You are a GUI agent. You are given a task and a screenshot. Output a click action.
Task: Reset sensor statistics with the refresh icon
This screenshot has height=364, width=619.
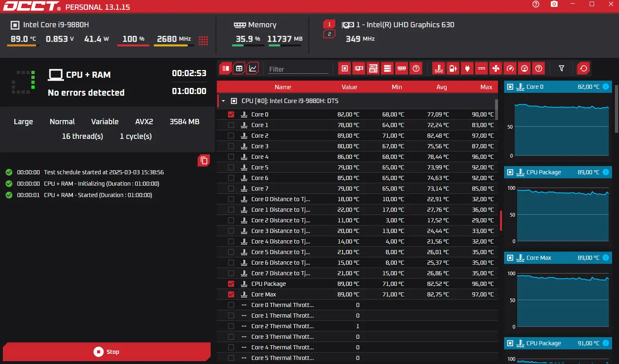pyautogui.click(x=584, y=68)
